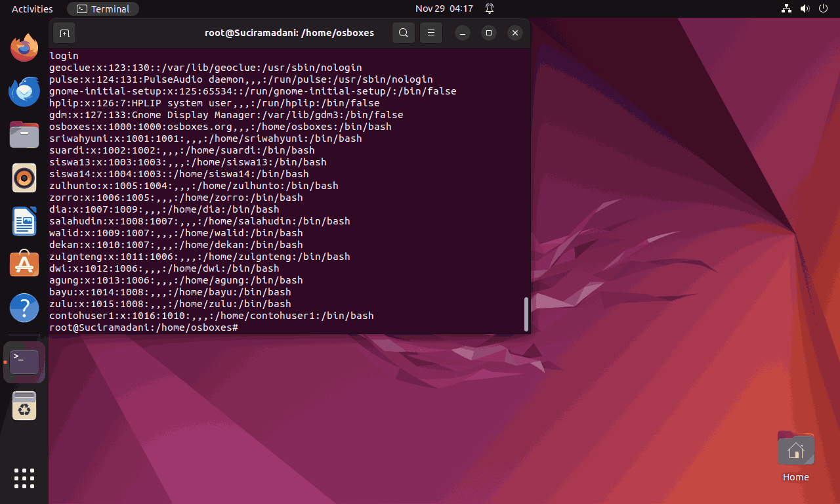Image resolution: width=840 pixels, height=504 pixels.
Task: Open a new terminal tab
Action: click(64, 33)
